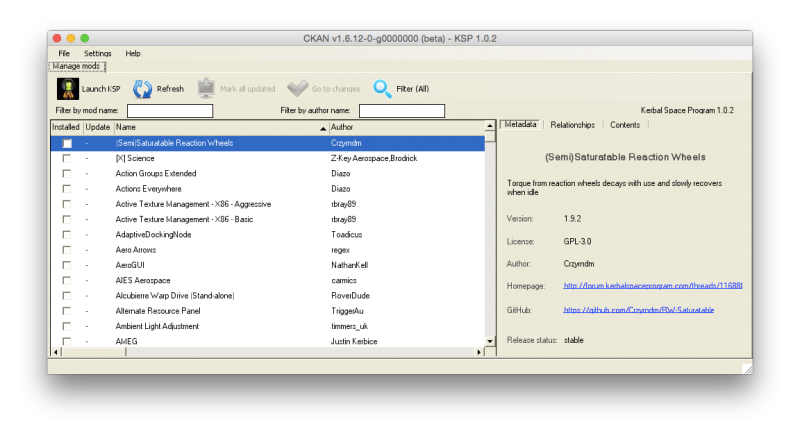
Task: Click the mod list's vertical scrollbar down arrow
Action: (x=490, y=341)
